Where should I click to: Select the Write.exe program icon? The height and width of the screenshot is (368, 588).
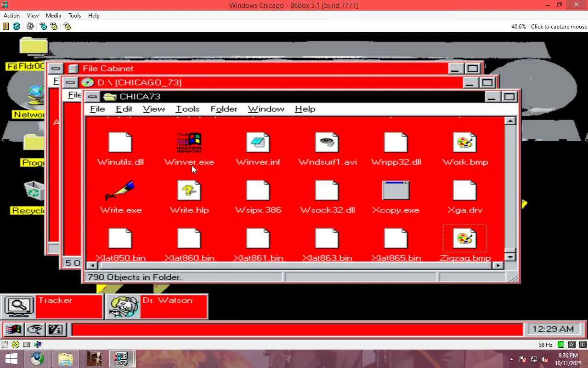pos(120,190)
